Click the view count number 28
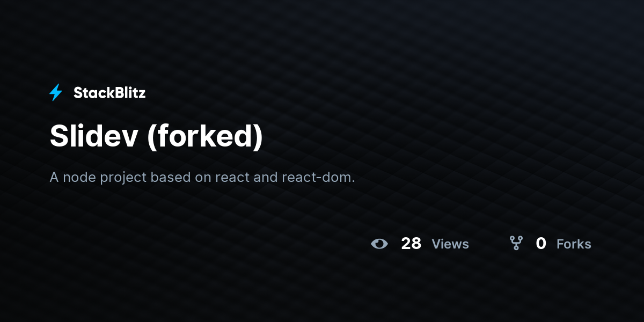 coord(411,244)
